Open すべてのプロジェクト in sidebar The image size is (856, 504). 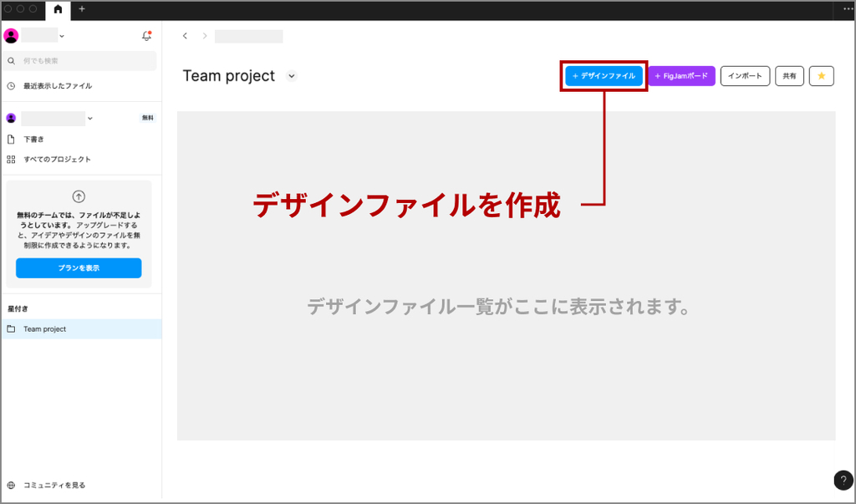pos(57,159)
